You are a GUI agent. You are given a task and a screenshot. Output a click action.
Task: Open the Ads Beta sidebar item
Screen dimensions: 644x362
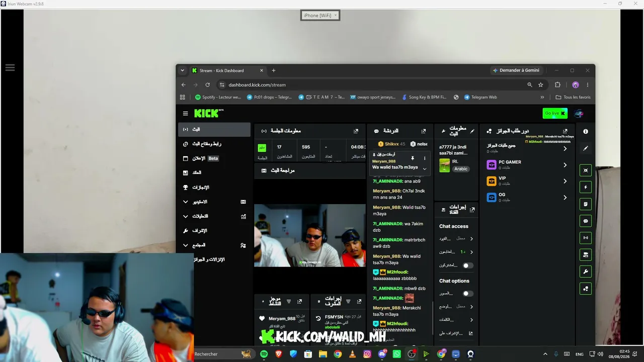[214, 158]
